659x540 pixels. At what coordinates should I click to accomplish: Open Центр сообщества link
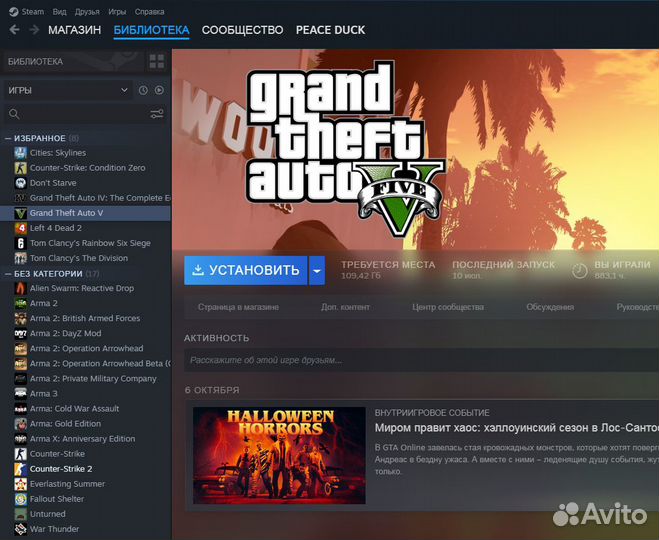[x=448, y=307]
